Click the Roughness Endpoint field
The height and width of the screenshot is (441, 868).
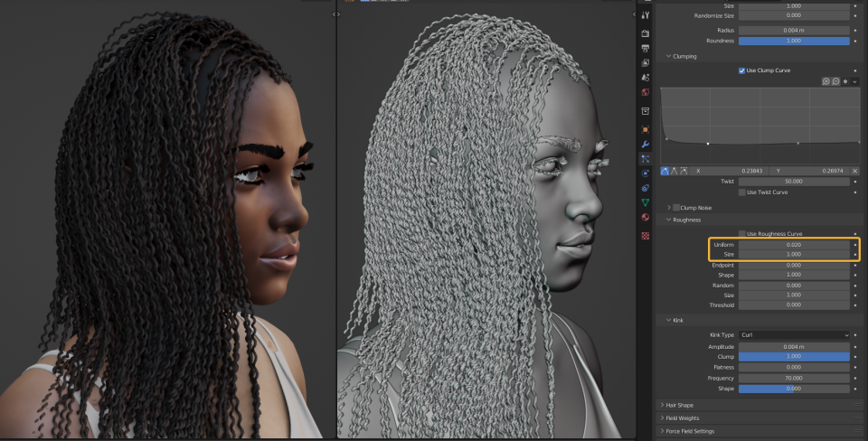[x=794, y=265]
